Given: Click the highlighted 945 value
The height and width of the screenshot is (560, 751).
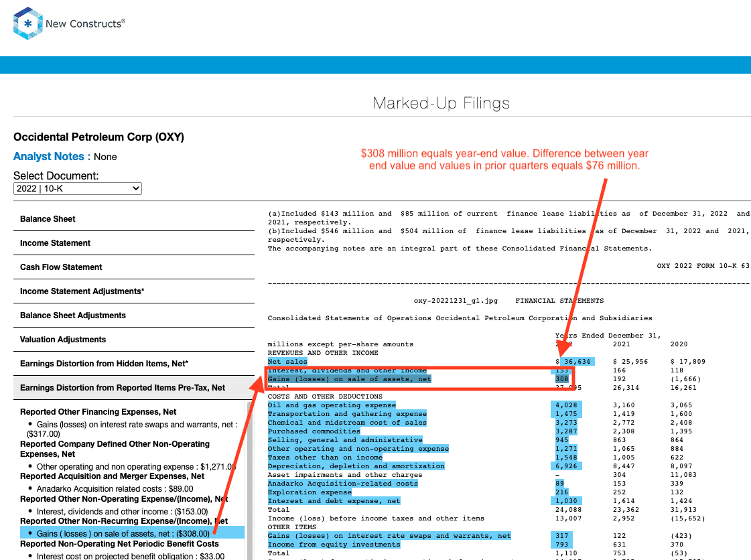Looking at the screenshot, I should (562, 439).
